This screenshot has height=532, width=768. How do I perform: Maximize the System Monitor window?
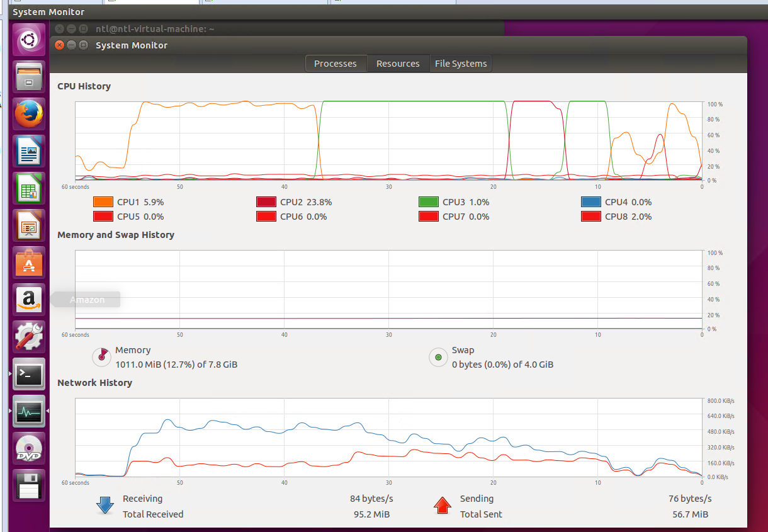pyautogui.click(x=83, y=45)
